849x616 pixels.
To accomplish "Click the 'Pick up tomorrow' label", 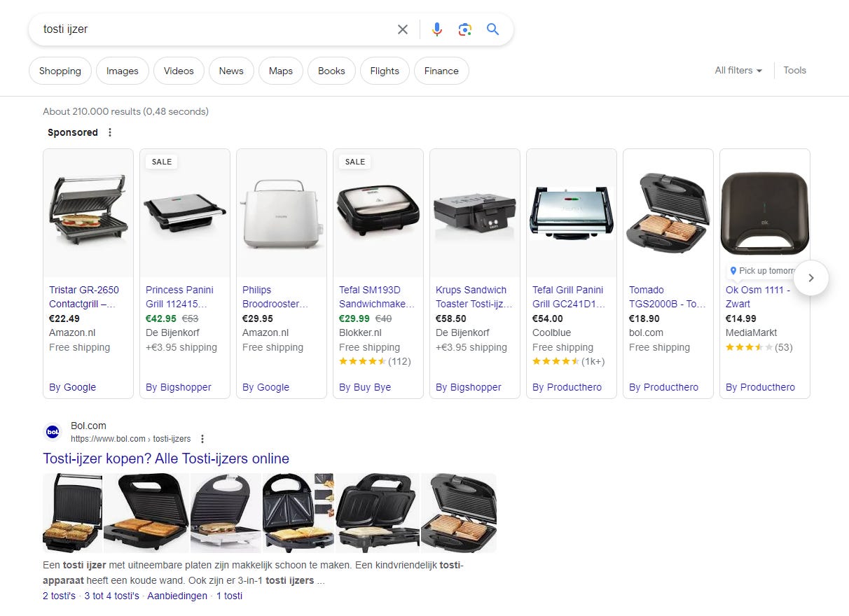I will coord(762,271).
